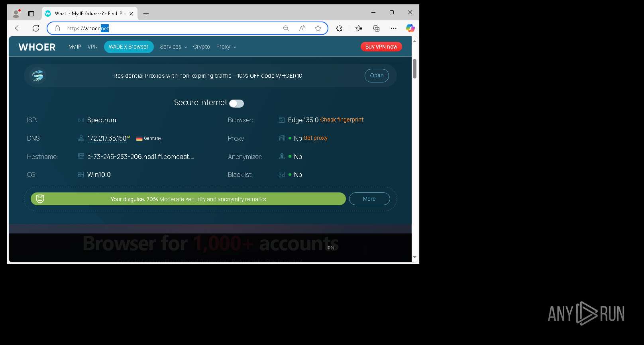Click the hostname c-73-245-233-206 text
Image resolution: width=644 pixels, height=345 pixels.
click(x=141, y=157)
